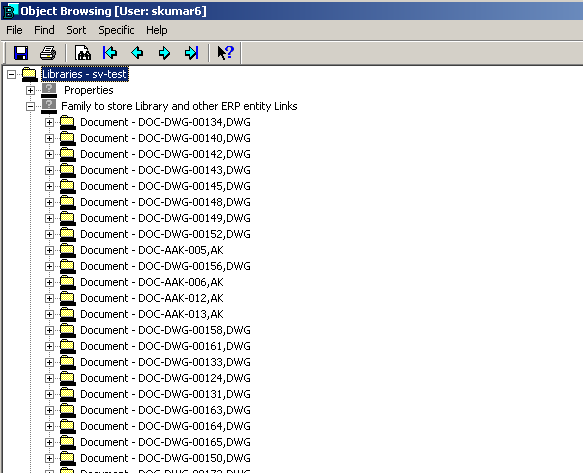Select Document - DOC-DWG-00148,DWG item
Image resolution: width=583 pixels, height=473 pixels.
coord(165,202)
